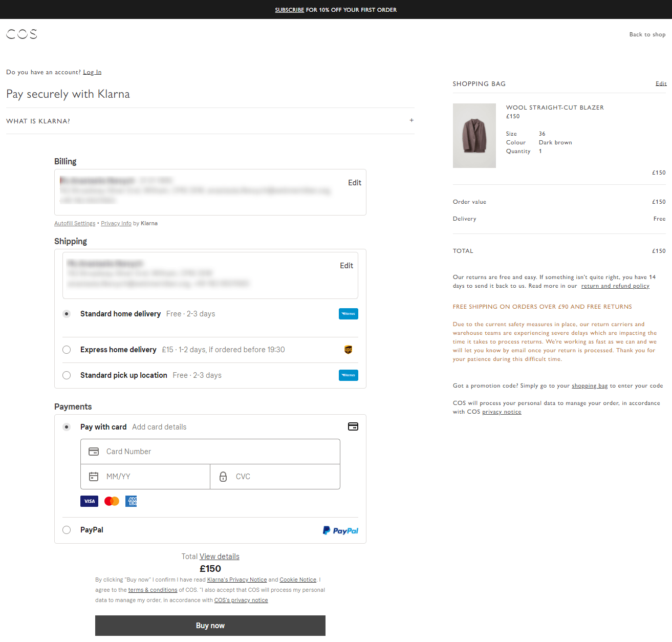Click the COS logo

click(21, 34)
